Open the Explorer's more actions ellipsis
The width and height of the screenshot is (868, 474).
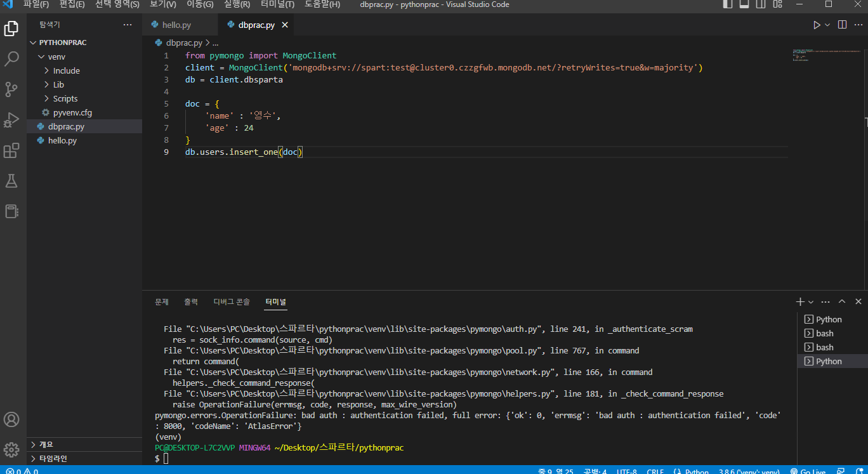coord(128,25)
